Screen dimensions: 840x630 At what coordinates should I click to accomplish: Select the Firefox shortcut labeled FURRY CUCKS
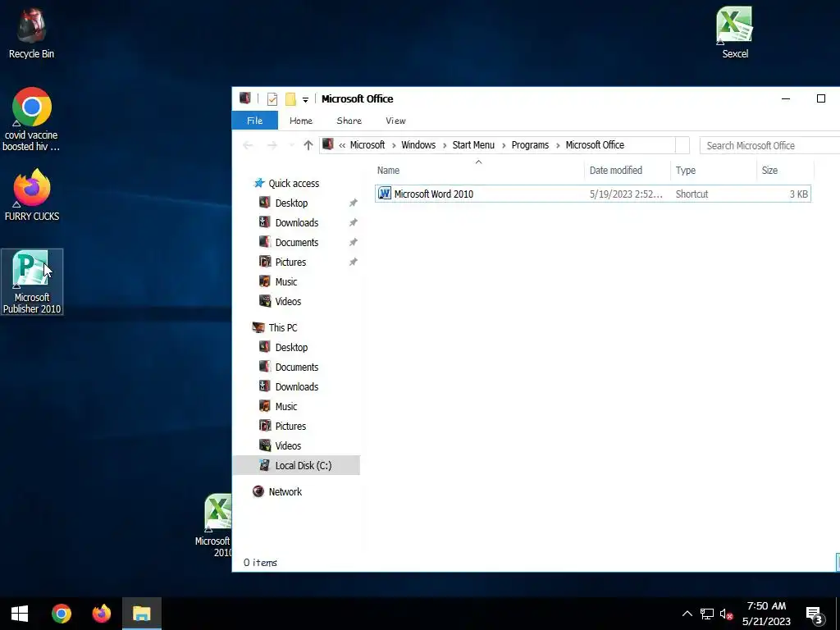pos(32,195)
